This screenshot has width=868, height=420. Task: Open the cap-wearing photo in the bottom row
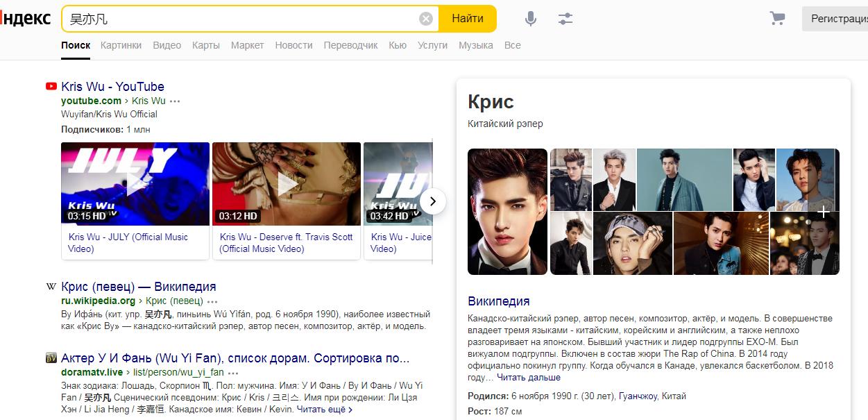(633, 244)
